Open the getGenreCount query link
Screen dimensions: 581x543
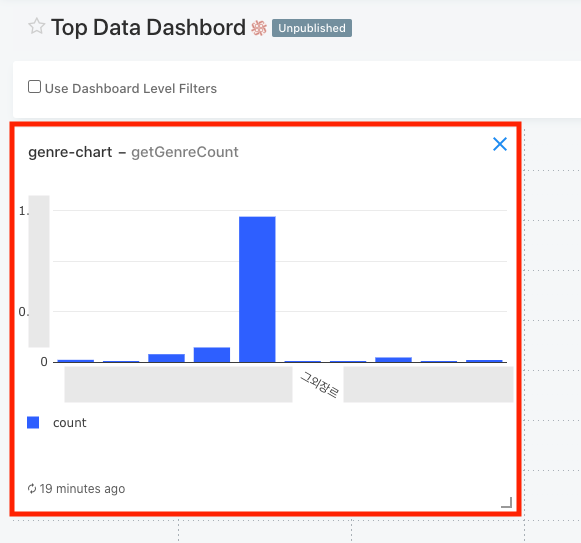click(x=185, y=152)
